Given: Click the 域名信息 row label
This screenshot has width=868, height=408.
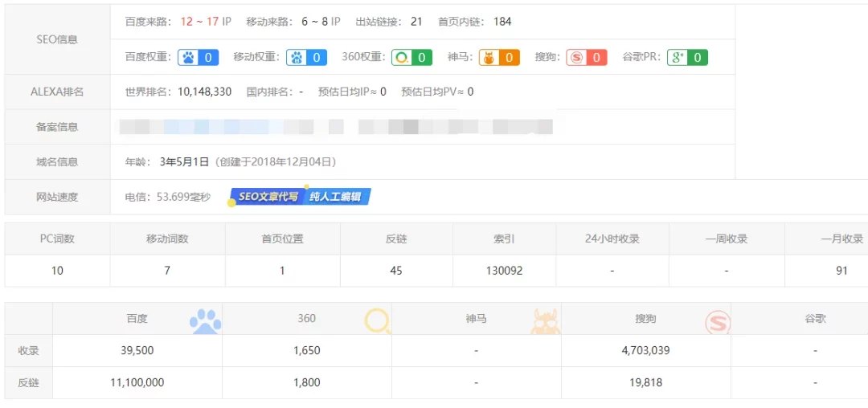Looking at the screenshot, I should click(x=57, y=162).
